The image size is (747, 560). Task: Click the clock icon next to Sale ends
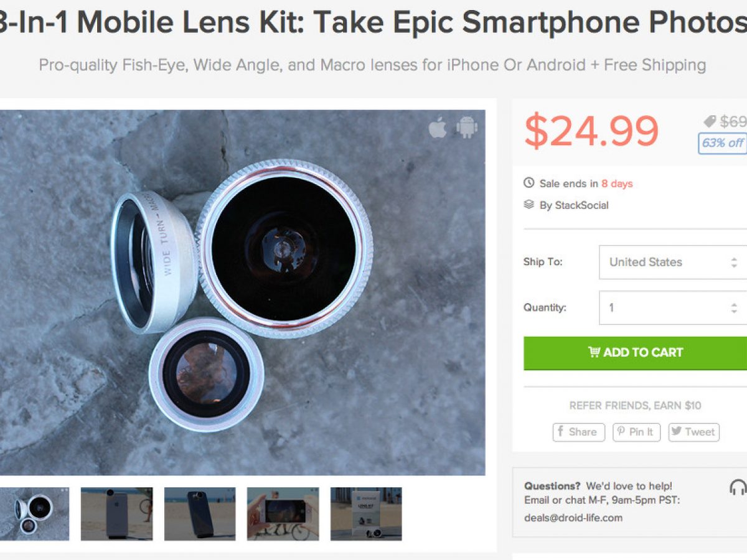pos(529,183)
